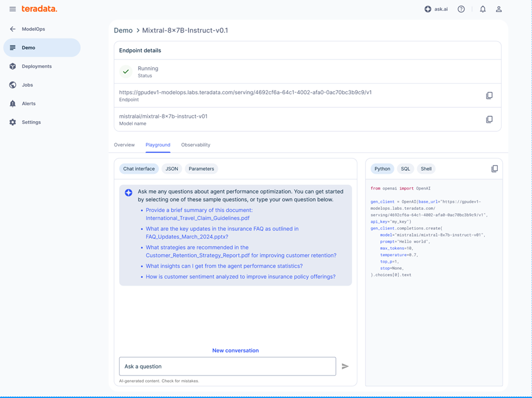
Task: Open Settings in the sidebar
Action: (42, 122)
